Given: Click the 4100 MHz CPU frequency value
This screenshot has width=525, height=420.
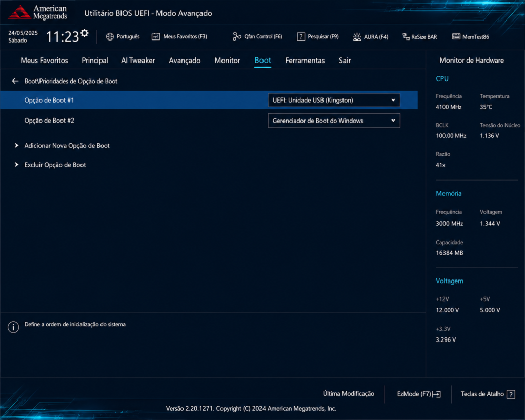Looking at the screenshot, I should (449, 107).
